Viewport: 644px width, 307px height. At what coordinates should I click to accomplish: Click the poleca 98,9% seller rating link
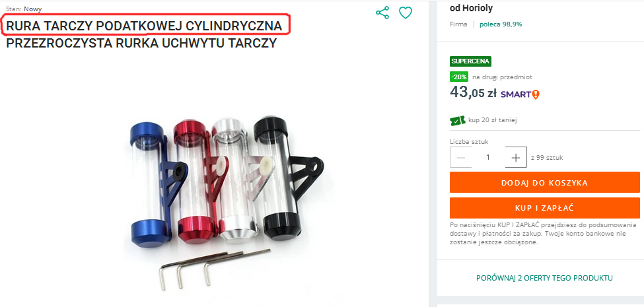(x=501, y=24)
